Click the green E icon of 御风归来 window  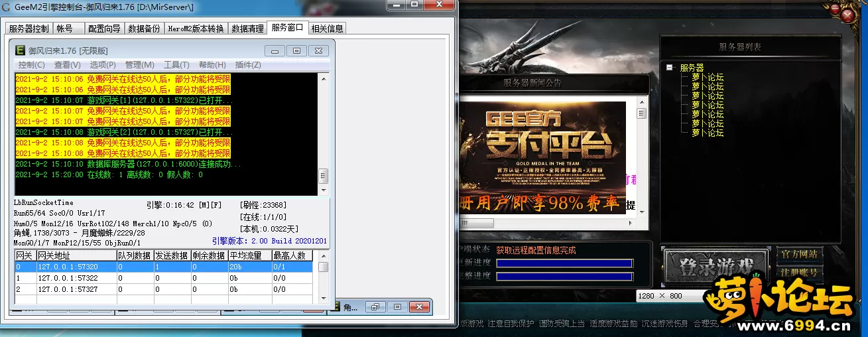21,50
